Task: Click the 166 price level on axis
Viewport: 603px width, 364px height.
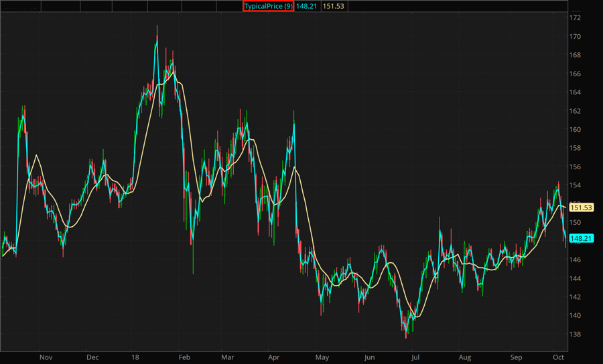Action: coord(576,74)
